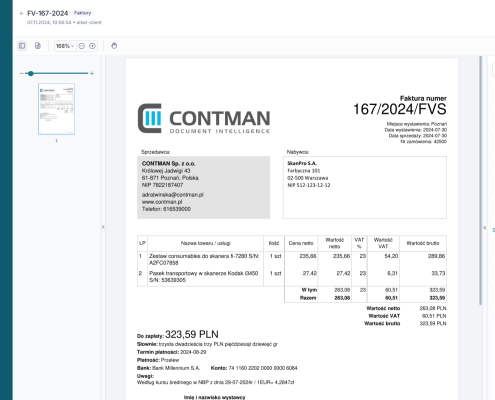The height and width of the screenshot is (400, 495).
Task: Click the left panel divider handle
Action: (103, 227)
